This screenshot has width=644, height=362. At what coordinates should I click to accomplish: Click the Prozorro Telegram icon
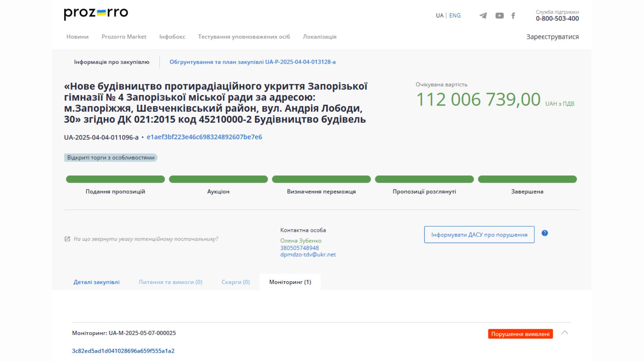(x=483, y=15)
